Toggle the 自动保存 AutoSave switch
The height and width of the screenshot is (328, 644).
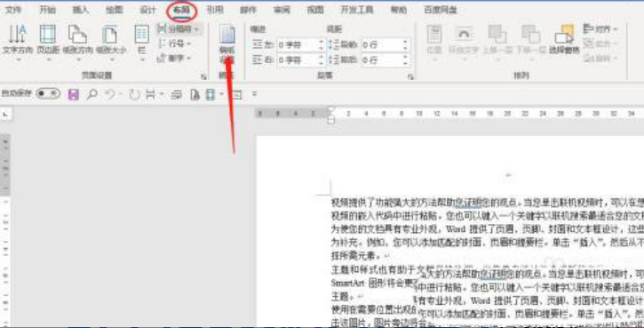(x=48, y=93)
